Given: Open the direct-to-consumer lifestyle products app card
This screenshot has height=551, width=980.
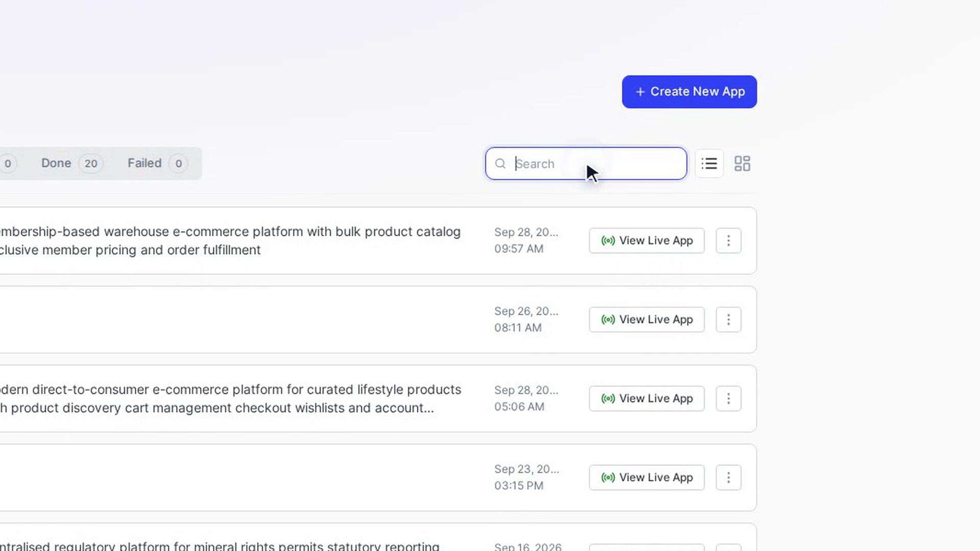Looking at the screenshot, I should pyautogui.click(x=378, y=398).
